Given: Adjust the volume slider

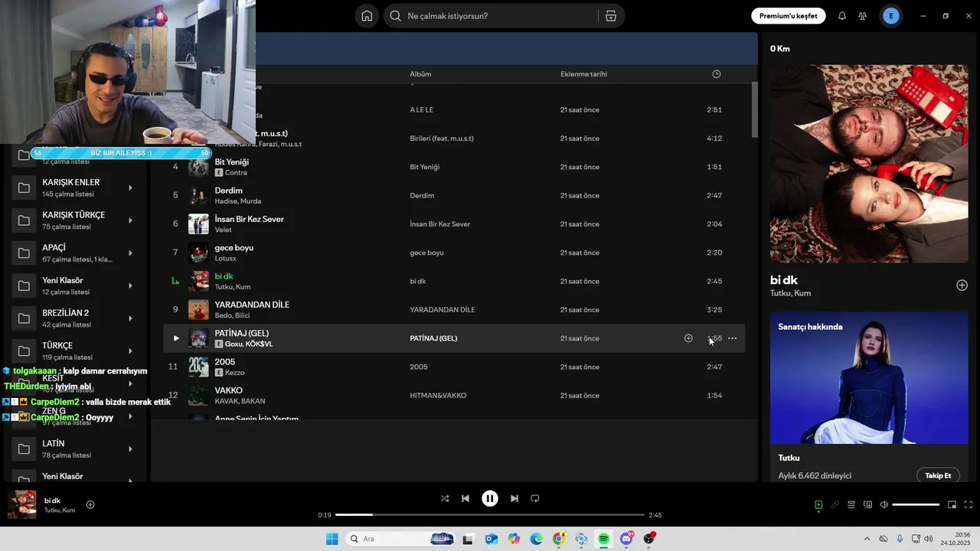Looking at the screenshot, I should point(916,505).
